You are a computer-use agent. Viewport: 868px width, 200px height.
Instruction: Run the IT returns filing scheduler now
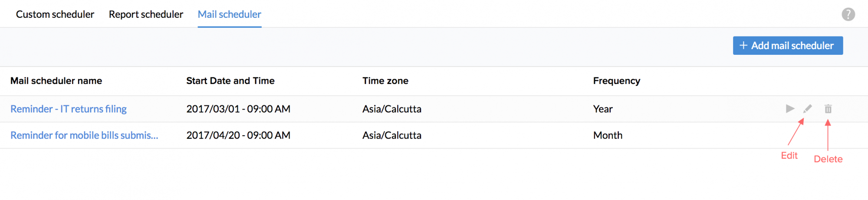pos(790,109)
